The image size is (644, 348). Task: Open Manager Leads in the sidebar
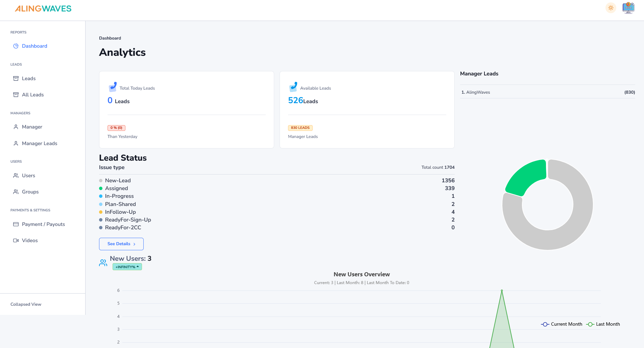(40, 143)
